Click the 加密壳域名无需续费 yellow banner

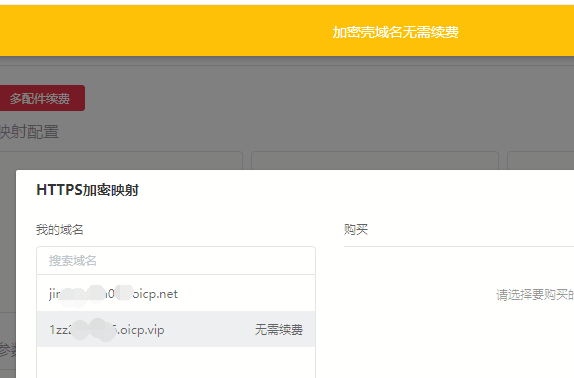tap(287, 32)
